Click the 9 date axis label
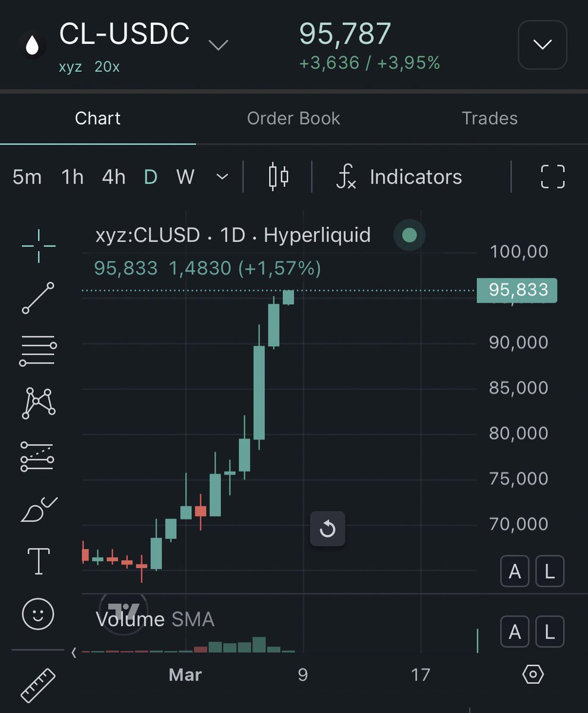 coord(303,675)
